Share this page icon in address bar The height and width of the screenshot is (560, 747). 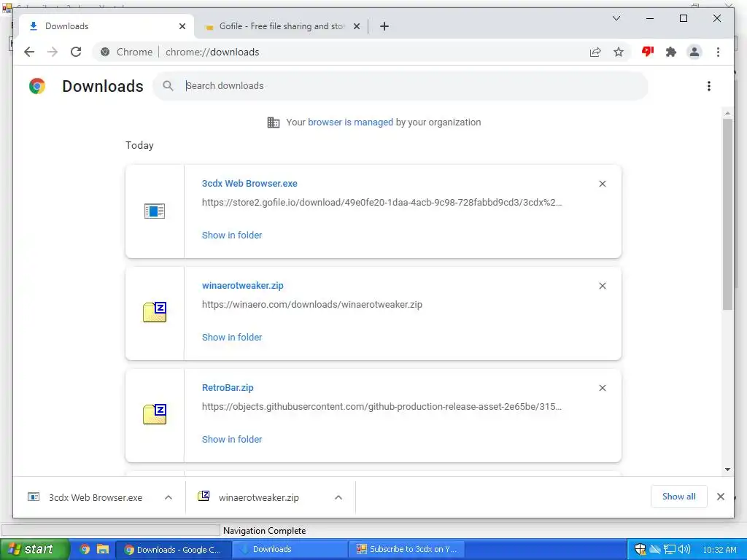point(595,52)
